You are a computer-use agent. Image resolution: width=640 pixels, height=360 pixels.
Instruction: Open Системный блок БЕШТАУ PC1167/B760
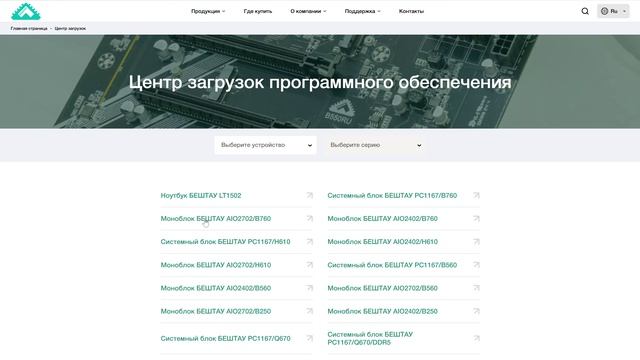point(392,196)
